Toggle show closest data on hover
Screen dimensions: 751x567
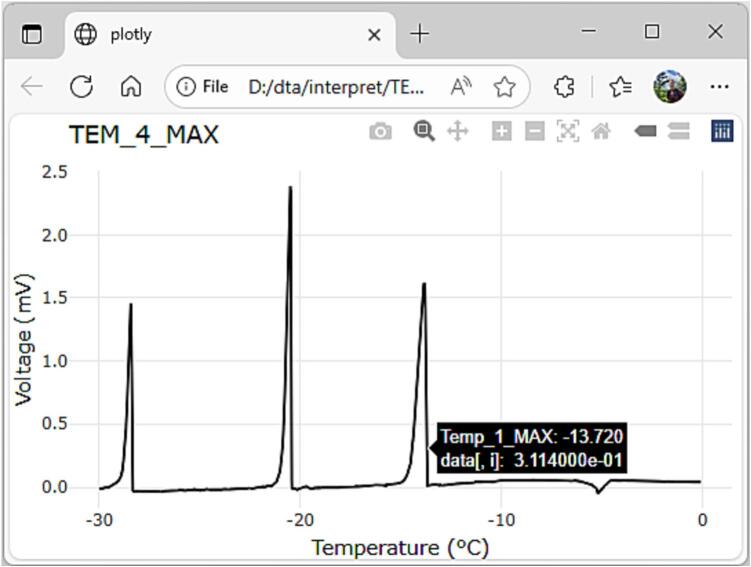click(x=645, y=131)
